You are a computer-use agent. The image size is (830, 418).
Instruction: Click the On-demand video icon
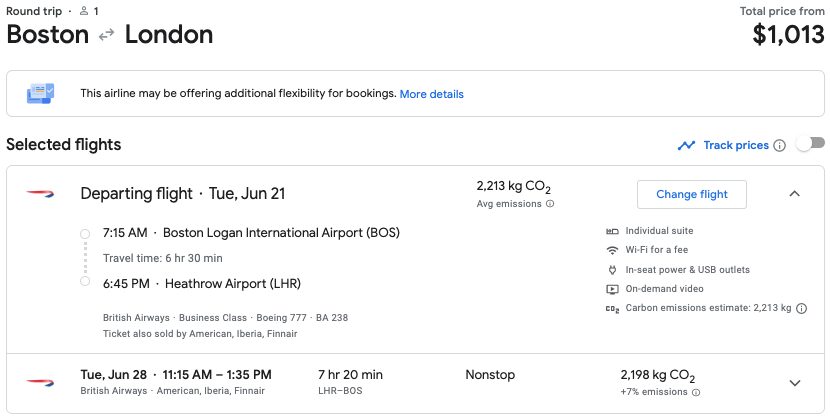coord(612,289)
